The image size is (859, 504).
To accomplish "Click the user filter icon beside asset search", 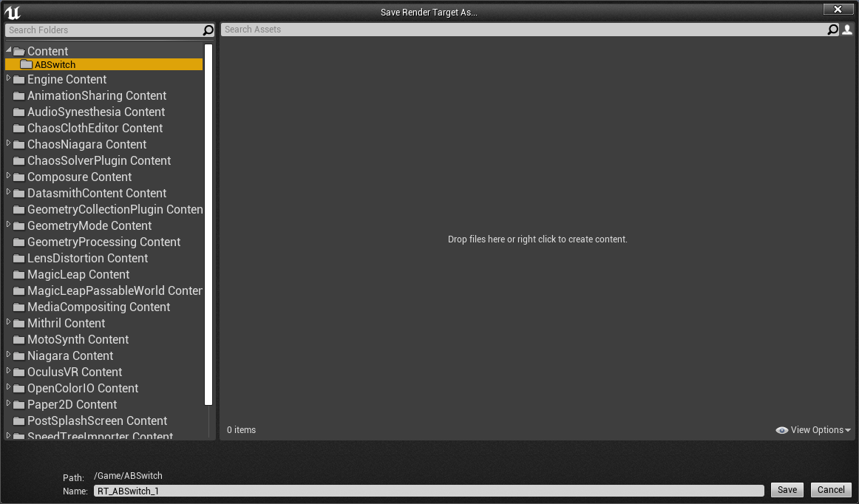I will coord(847,30).
